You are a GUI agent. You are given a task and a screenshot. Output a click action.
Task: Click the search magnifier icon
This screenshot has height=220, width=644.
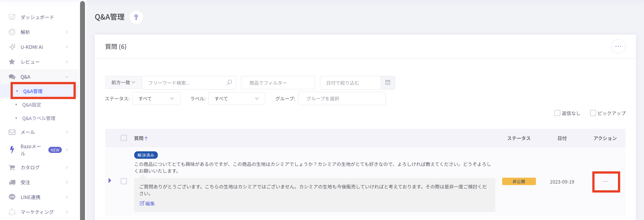pyautogui.click(x=229, y=82)
